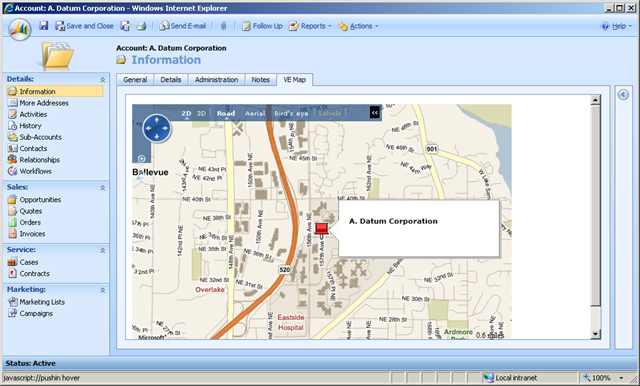The height and width of the screenshot is (386, 640).
Task: Click the vertical scrollbar thumb
Action: point(596,206)
